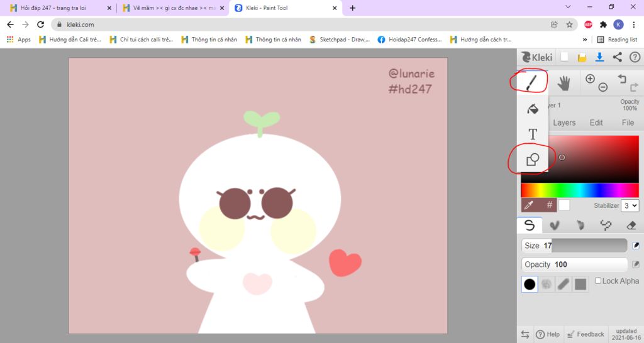The width and height of the screenshot is (644, 343).
Task: Bookmark this page with the star icon
Action: click(569, 24)
